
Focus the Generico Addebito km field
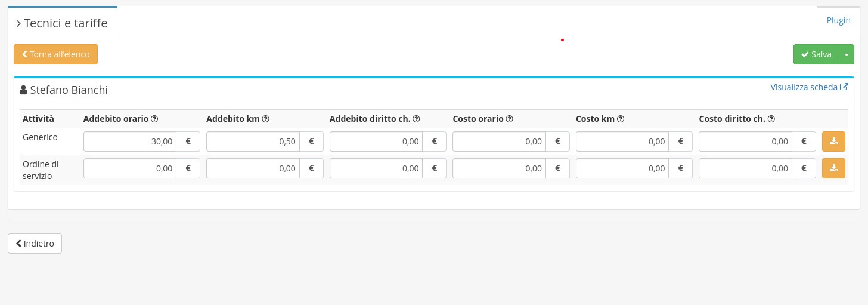point(253,141)
